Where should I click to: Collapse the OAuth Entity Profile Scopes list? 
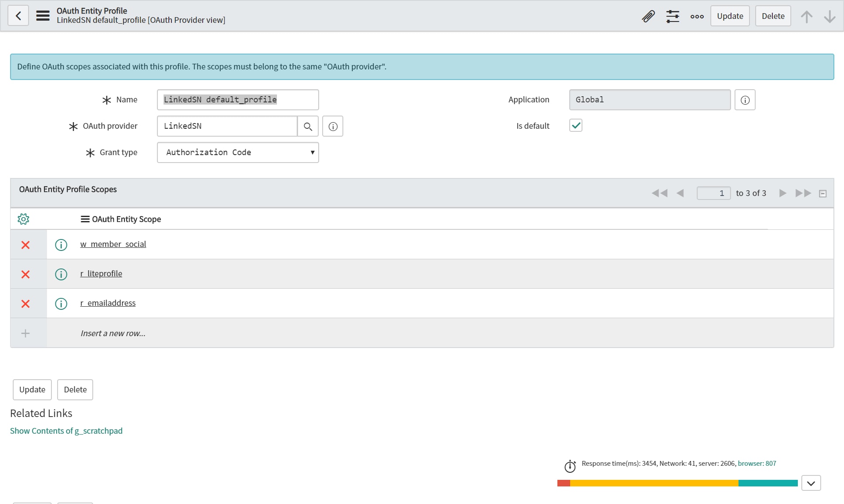(x=822, y=194)
